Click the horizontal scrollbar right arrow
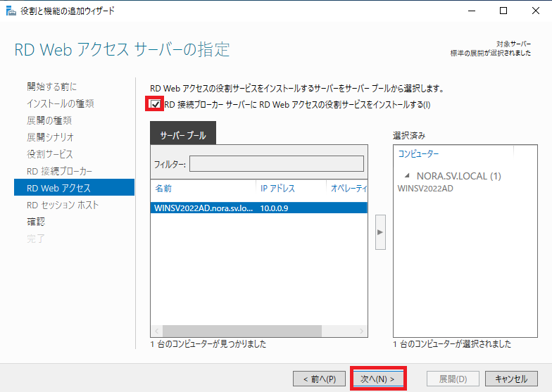 (x=362, y=331)
